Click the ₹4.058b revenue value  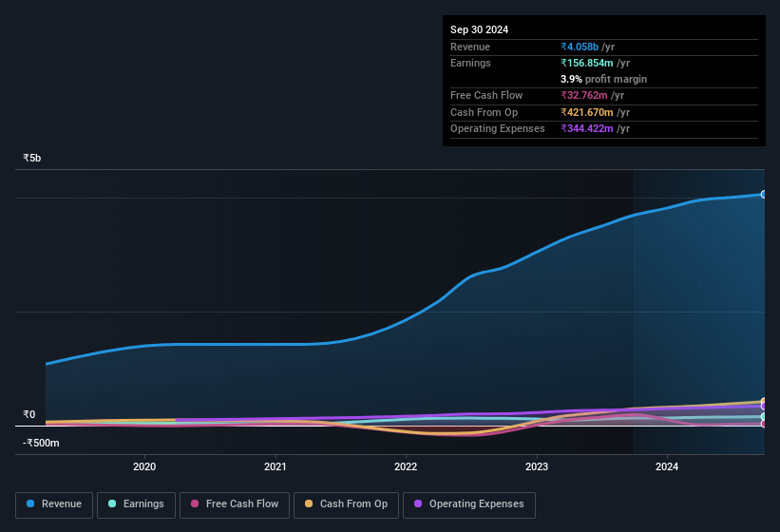click(x=580, y=47)
